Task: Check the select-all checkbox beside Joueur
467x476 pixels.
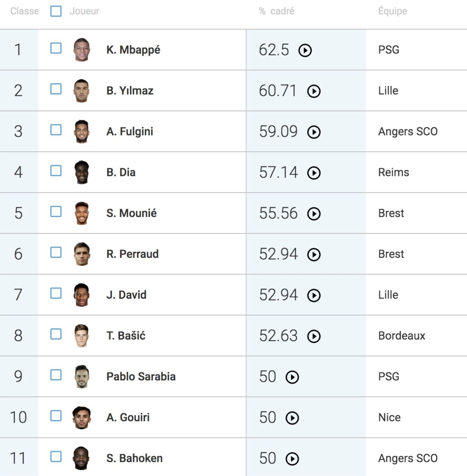Action: (x=56, y=11)
